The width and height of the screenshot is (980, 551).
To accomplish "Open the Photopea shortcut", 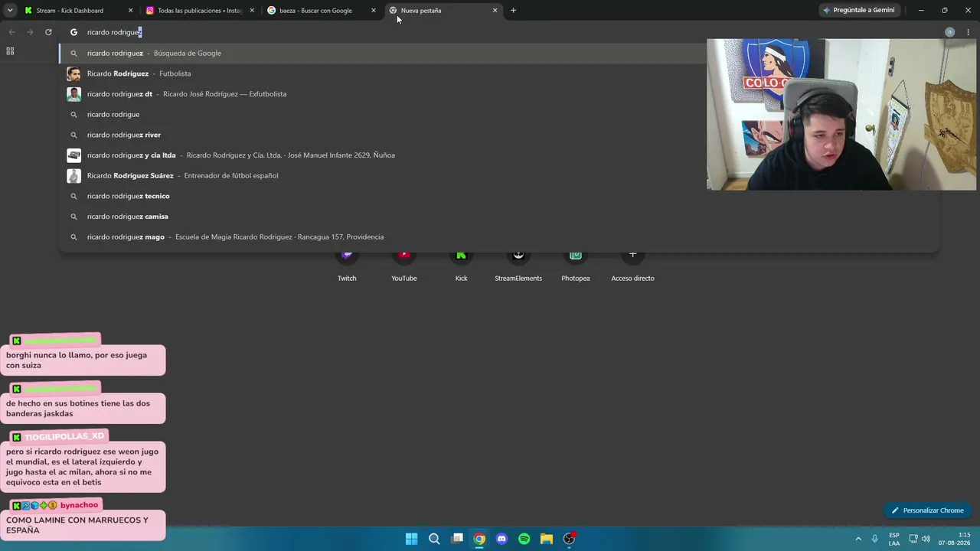I will pyautogui.click(x=576, y=264).
